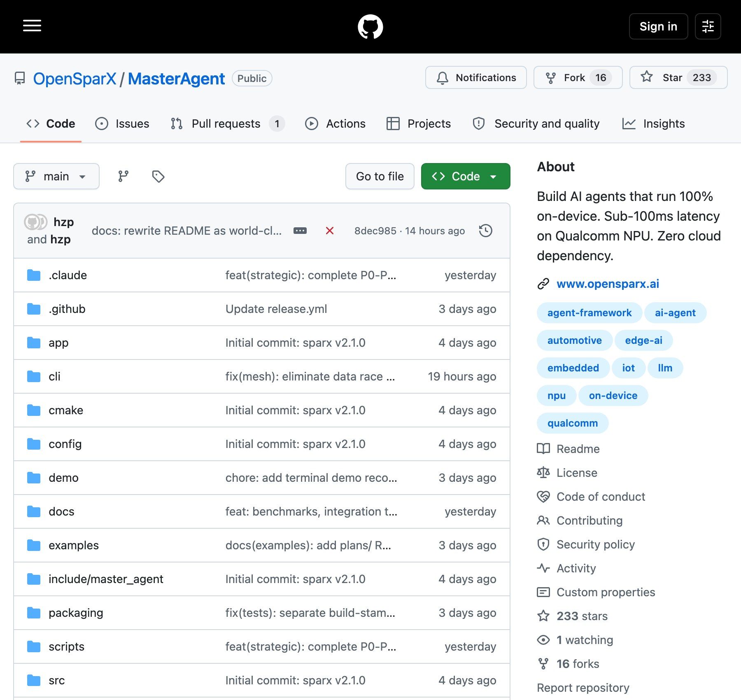This screenshot has width=741, height=700.
Task: Open the include/master_agent folder
Action: point(106,579)
